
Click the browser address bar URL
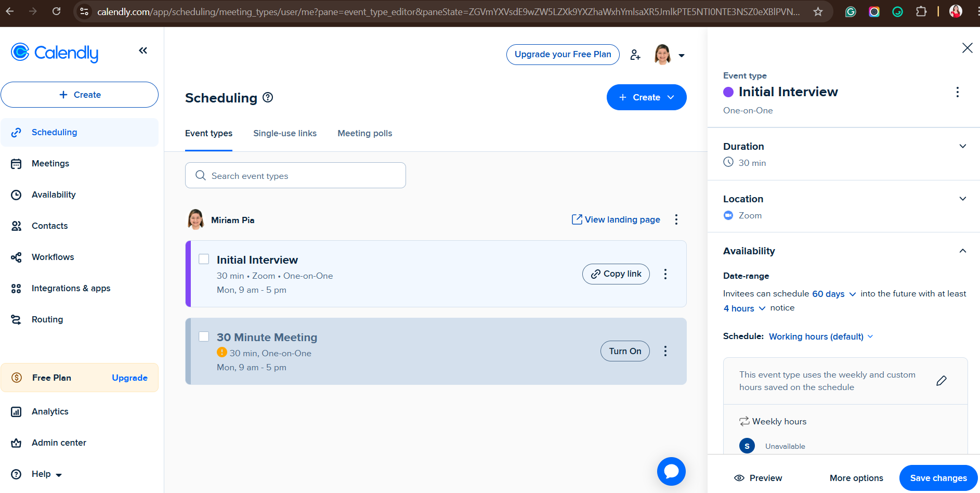(x=448, y=11)
